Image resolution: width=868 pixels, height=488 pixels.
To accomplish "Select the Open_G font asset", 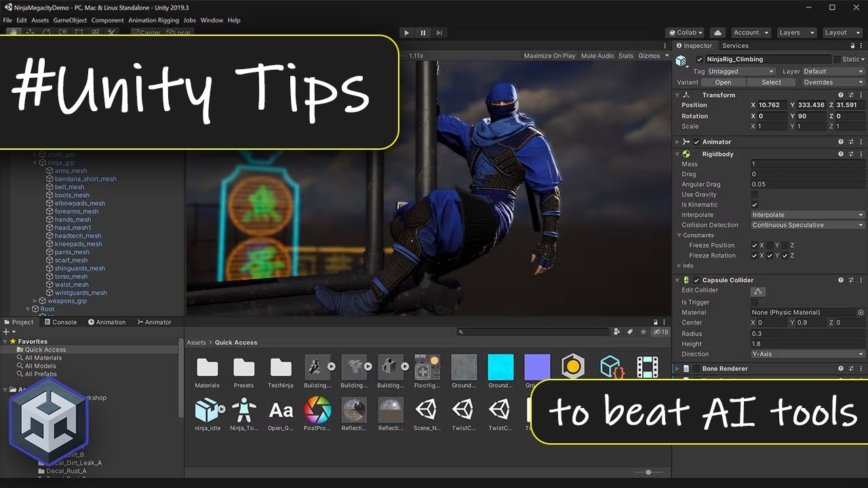I will click(280, 414).
